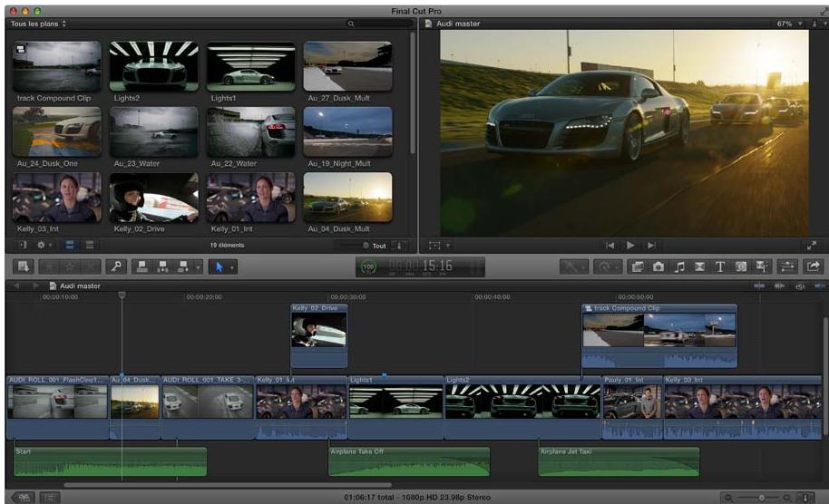Open the enhancements magic wand menu
The height and width of the screenshot is (504, 829).
point(572,267)
